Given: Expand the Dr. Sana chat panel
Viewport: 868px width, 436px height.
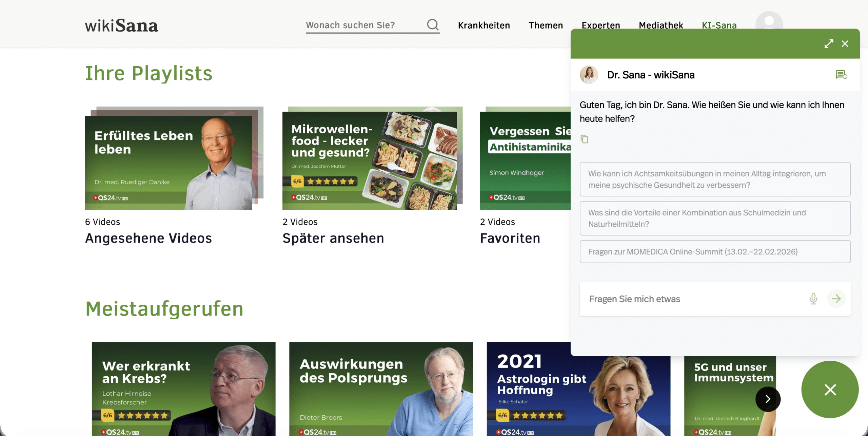Looking at the screenshot, I should click(x=829, y=44).
